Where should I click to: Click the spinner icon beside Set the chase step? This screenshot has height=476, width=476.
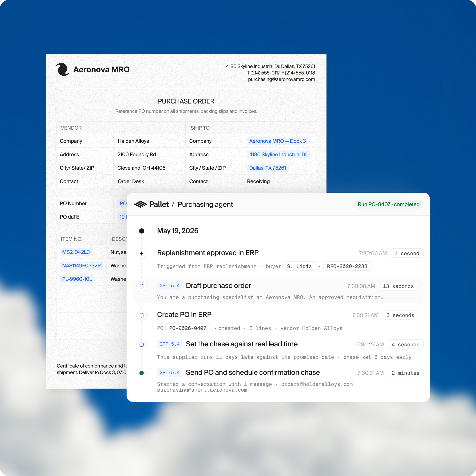coord(142,344)
